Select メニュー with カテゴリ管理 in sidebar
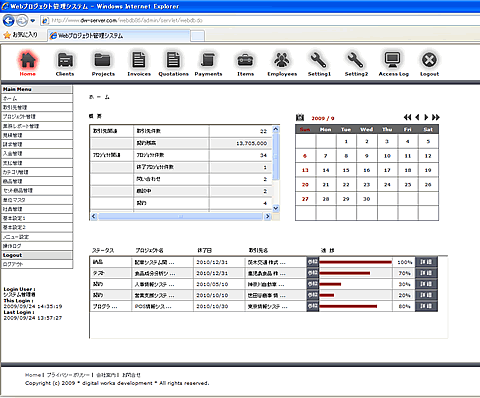Image resolution: width=480 pixels, height=398 pixels. [x=37, y=172]
